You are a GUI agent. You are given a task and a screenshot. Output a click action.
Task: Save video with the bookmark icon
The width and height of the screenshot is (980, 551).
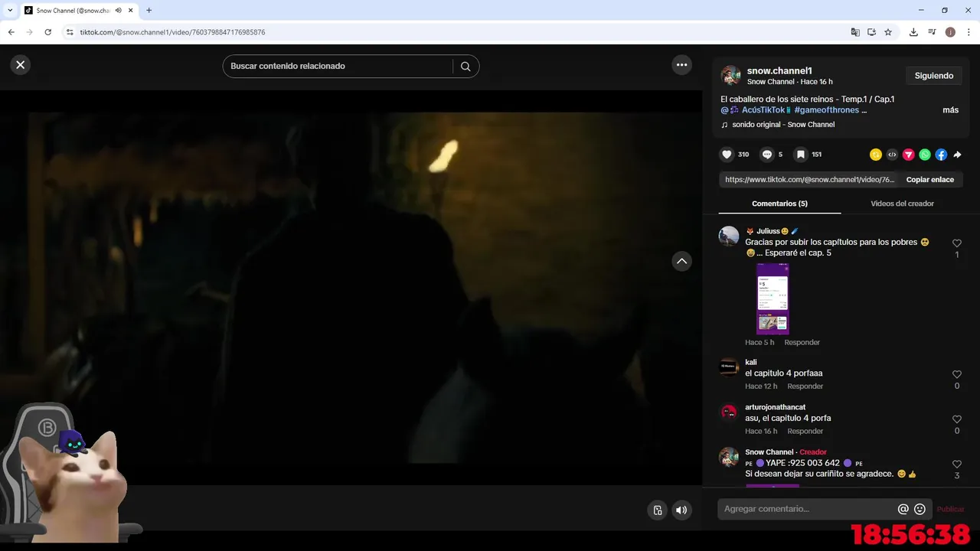click(x=800, y=155)
